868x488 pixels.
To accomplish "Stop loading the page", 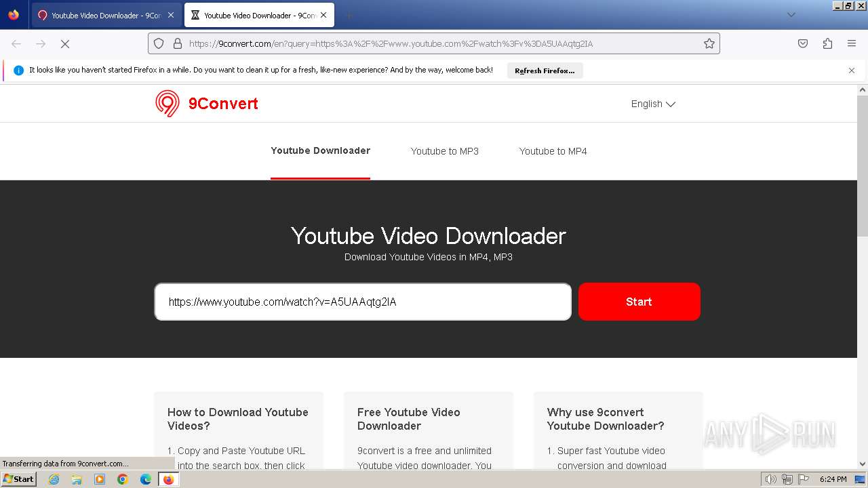I will point(65,43).
